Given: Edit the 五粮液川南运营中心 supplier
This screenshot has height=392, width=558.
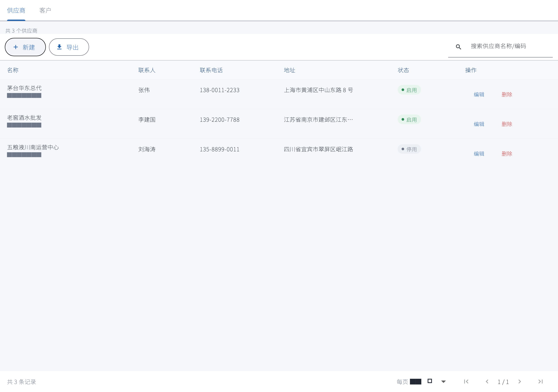Looking at the screenshot, I should coord(479,154).
